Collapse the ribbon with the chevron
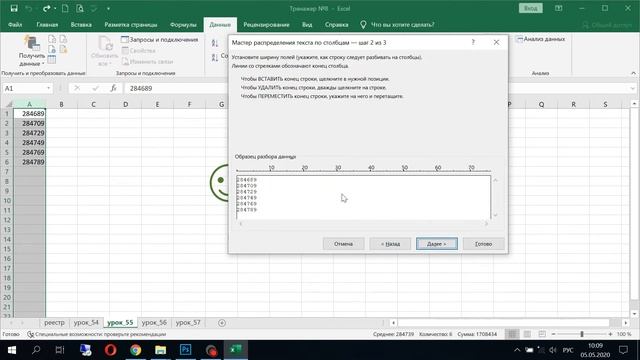This screenshot has height=360, width=640. pos(633,73)
